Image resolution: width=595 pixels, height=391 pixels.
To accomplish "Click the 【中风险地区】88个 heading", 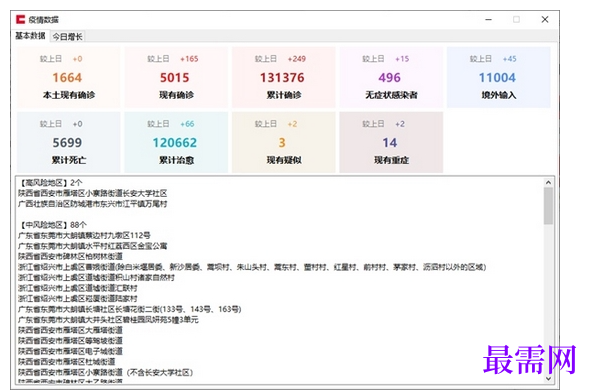I will [52, 225].
